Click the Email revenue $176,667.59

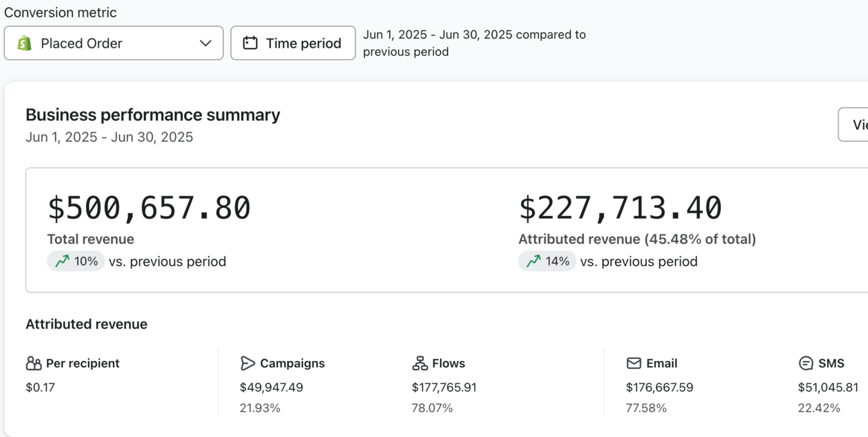660,388
